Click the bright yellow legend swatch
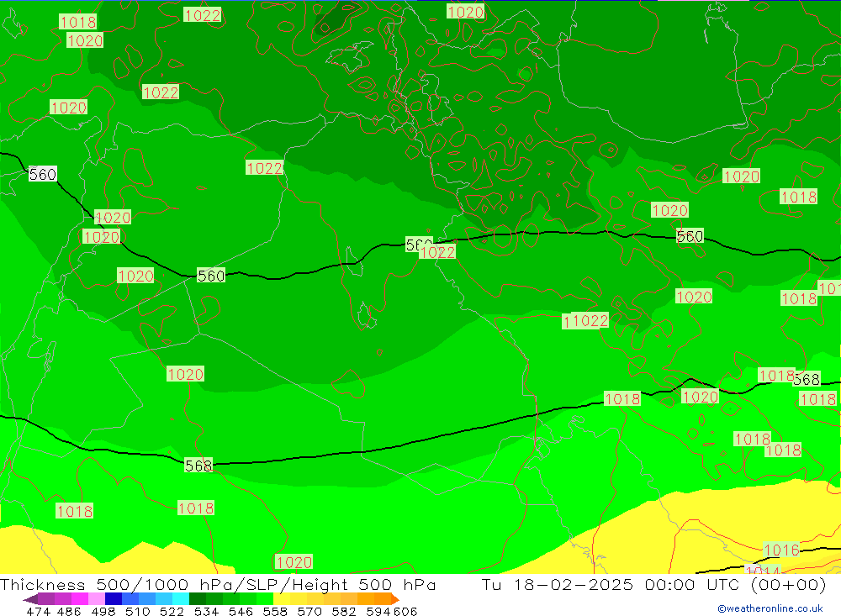This screenshot has width=841, height=616. tap(282, 599)
